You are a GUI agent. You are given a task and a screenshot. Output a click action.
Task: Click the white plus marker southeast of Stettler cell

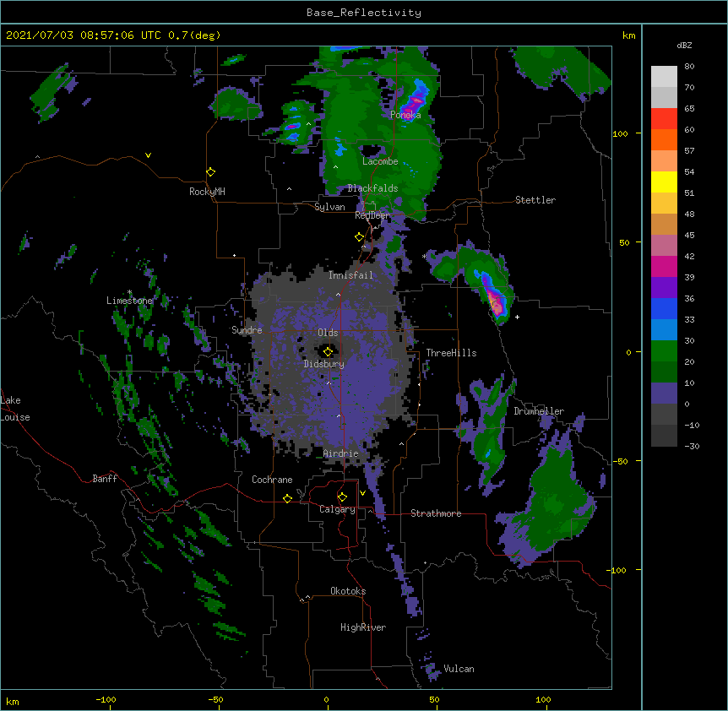[517, 317]
